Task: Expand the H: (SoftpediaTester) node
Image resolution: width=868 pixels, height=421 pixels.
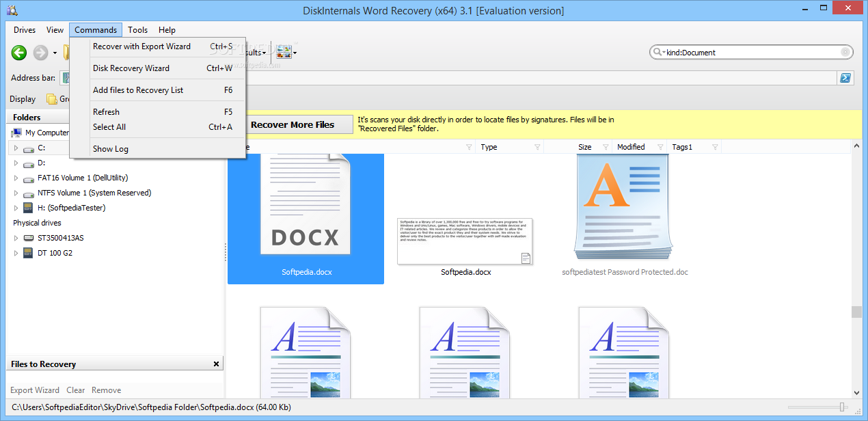Action: click(16, 208)
